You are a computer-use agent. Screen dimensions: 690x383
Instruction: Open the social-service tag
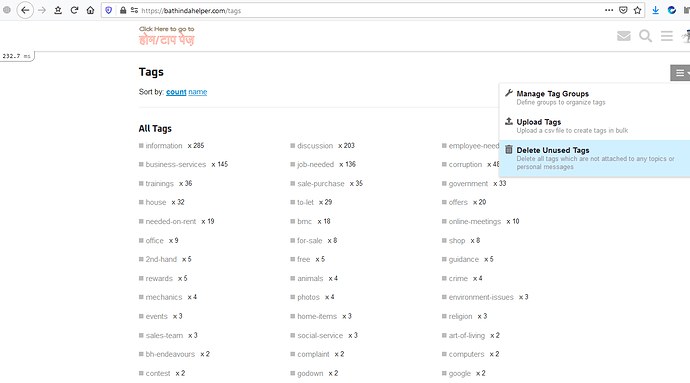pos(320,335)
